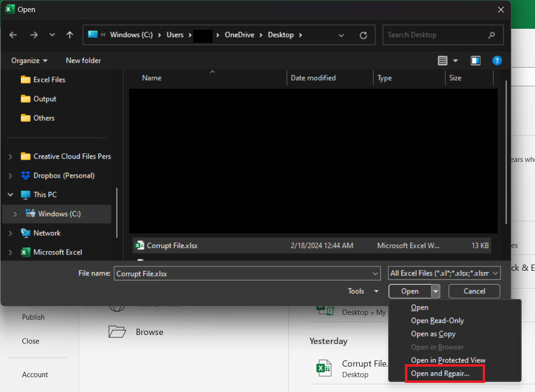Screen dimensions: 535x392
Task: Select Creative Cloud Files folder
Action: click(x=66, y=156)
